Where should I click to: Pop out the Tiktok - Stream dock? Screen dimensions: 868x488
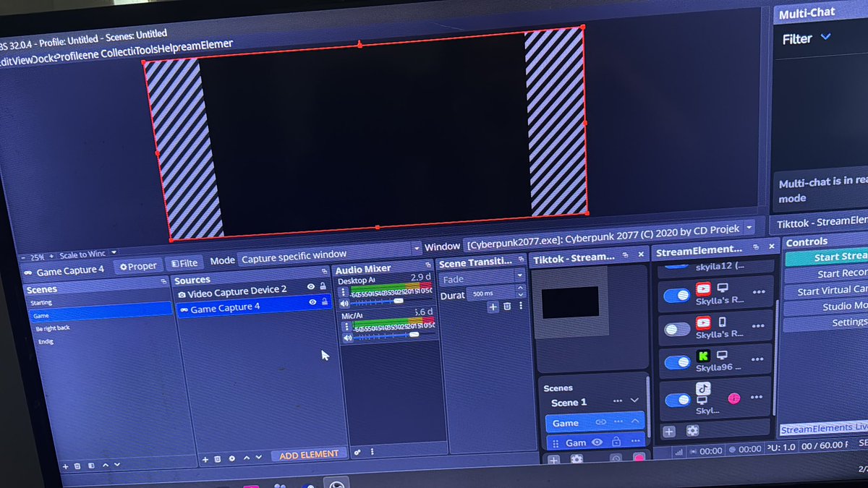(x=625, y=255)
